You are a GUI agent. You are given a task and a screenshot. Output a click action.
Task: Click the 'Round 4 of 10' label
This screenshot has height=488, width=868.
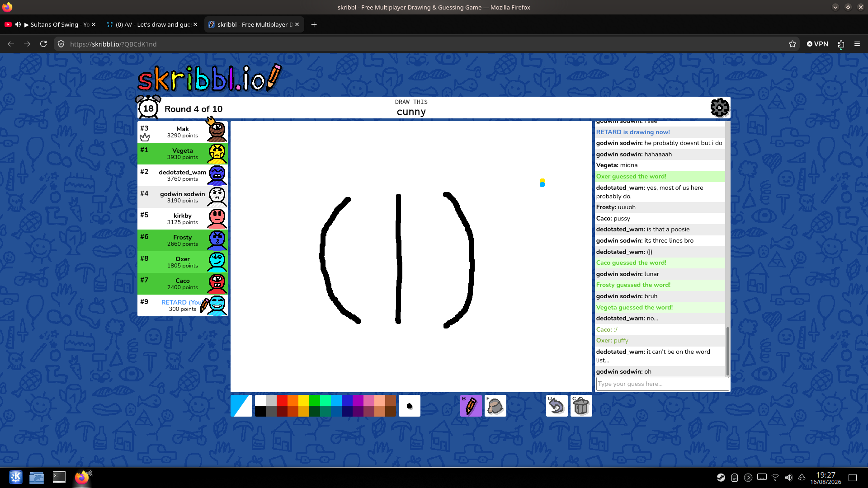(193, 109)
